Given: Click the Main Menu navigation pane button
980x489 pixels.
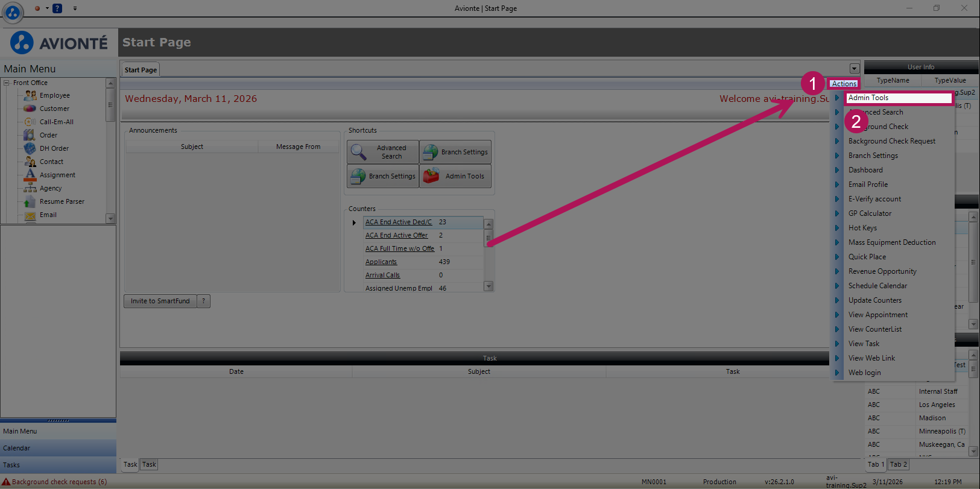Looking at the screenshot, I should click(58, 431).
